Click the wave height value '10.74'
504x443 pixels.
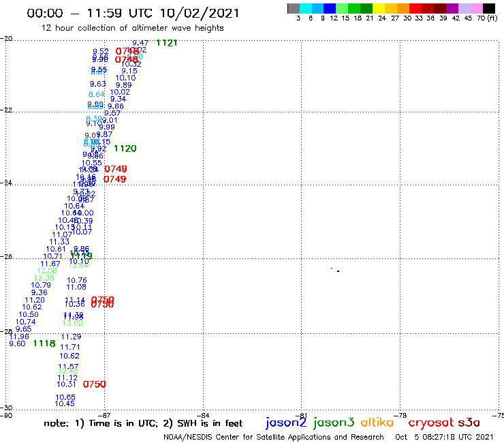pos(26,322)
